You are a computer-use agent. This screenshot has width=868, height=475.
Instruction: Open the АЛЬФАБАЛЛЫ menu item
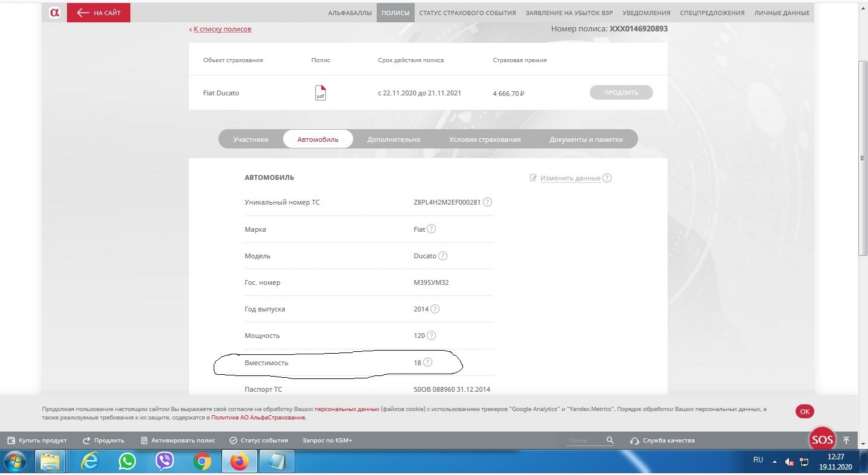coord(350,13)
